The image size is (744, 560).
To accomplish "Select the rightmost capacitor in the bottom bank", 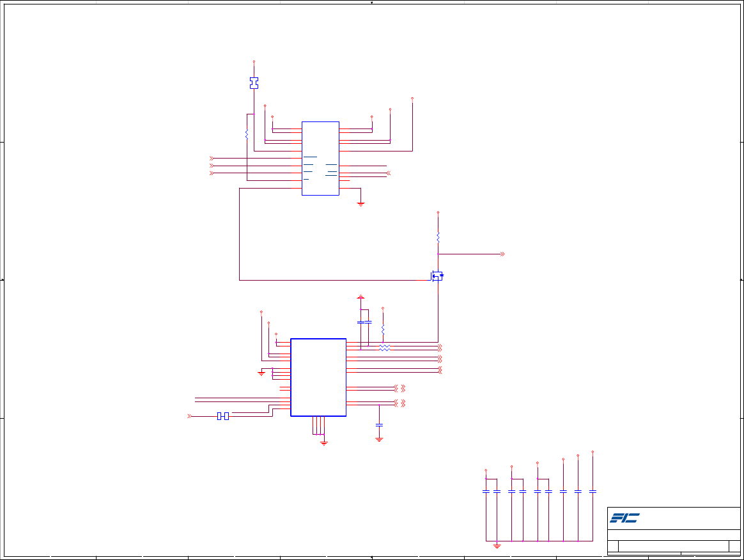I will (593, 492).
